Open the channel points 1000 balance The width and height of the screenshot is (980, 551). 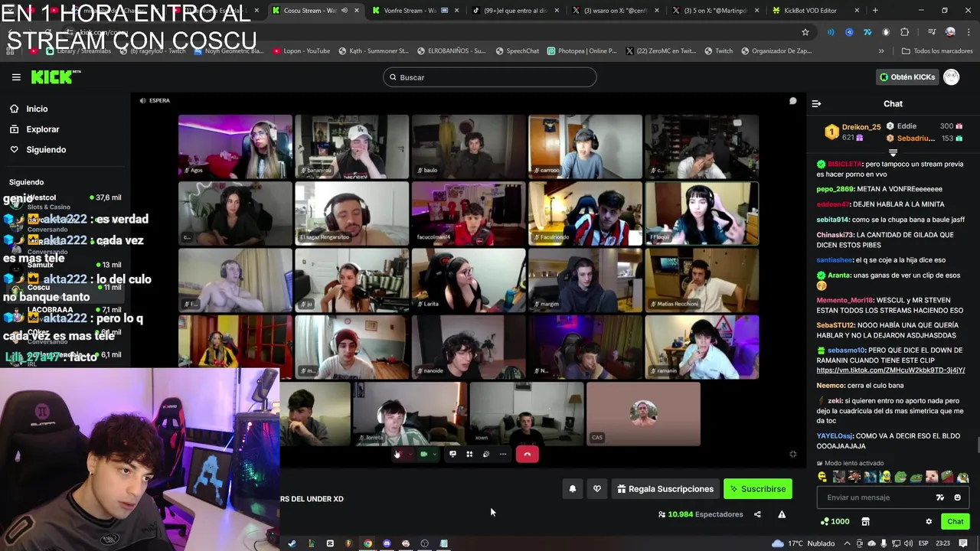point(835,522)
